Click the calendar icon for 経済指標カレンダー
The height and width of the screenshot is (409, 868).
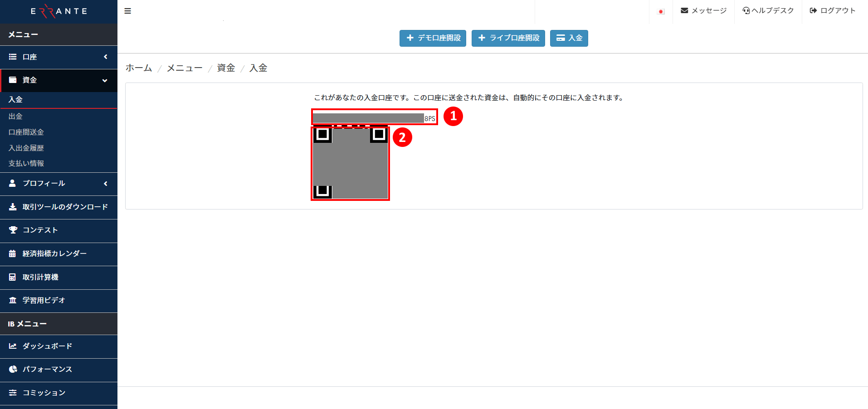(13, 253)
